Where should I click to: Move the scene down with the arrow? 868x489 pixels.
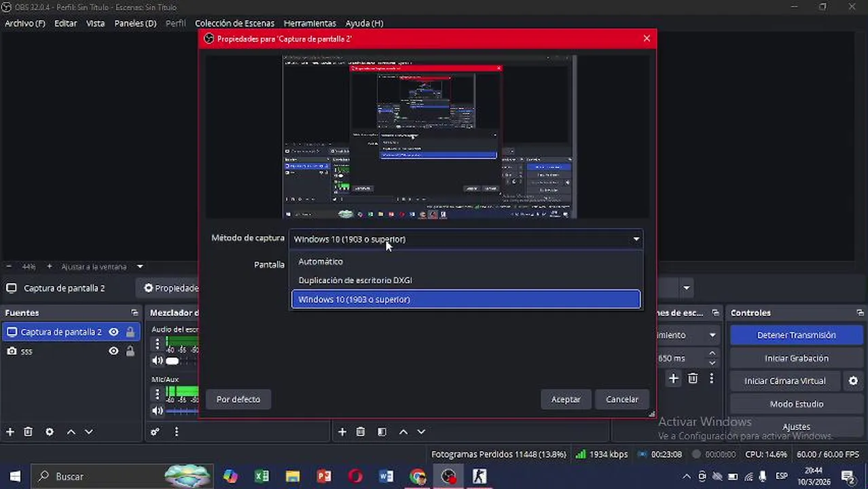[x=421, y=432]
